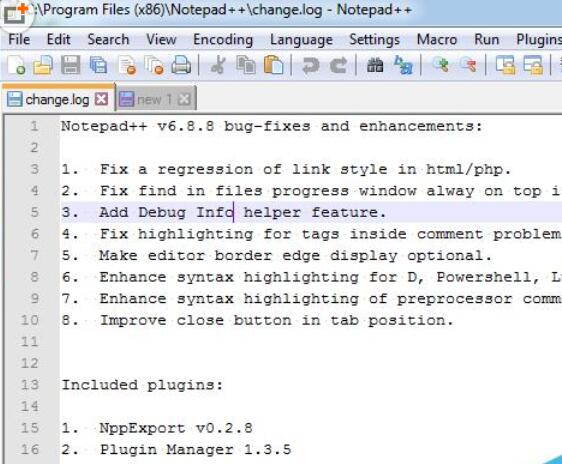Click the Open file folder icon
This screenshot has height=464, width=562.
pos(43,65)
